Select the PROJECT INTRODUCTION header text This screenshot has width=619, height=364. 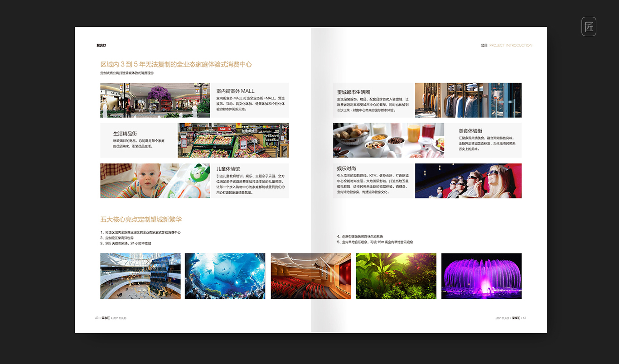click(511, 45)
